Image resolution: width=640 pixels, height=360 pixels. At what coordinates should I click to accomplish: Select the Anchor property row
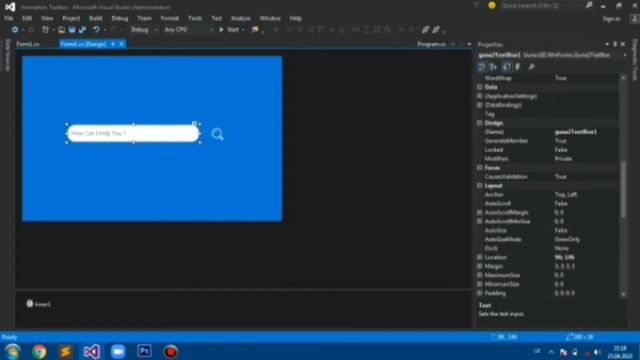pos(548,195)
